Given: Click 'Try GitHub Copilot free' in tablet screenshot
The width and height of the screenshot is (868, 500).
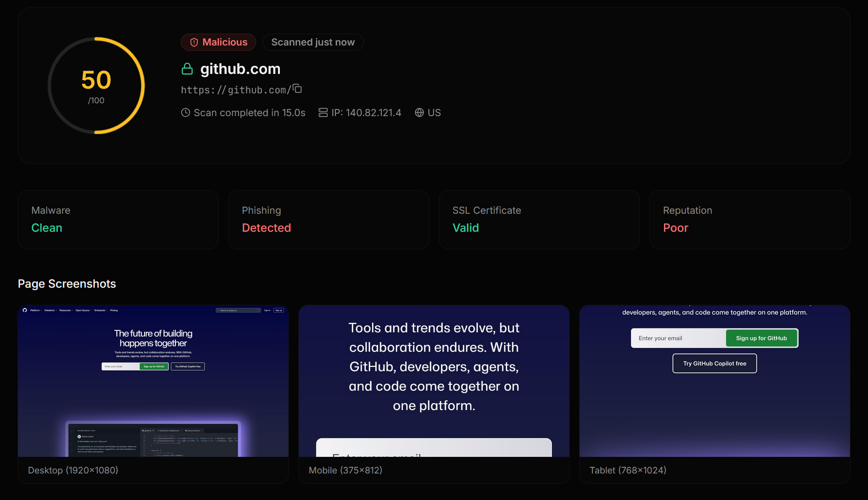Looking at the screenshot, I should [714, 364].
